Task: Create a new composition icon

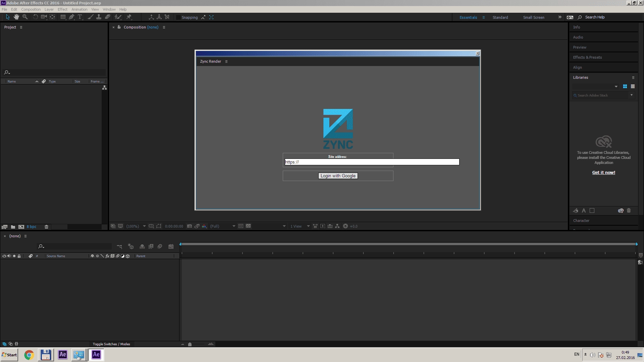Action: 21,227
